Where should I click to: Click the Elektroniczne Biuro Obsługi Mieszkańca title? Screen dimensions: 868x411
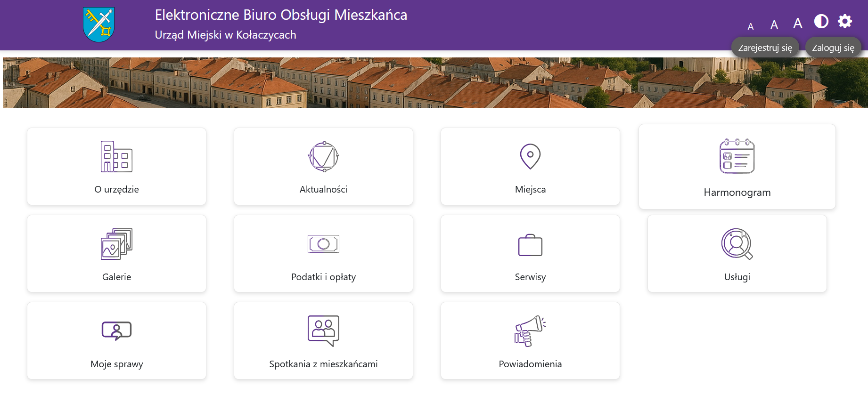coord(281,15)
